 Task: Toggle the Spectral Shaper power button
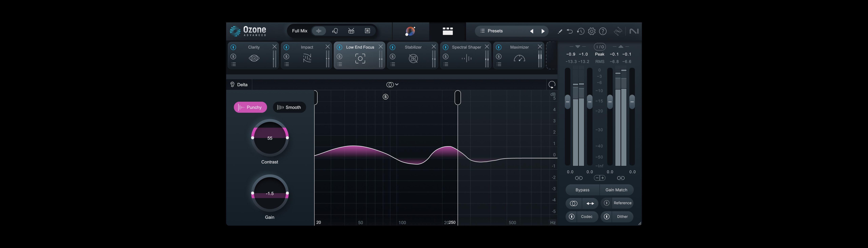tap(446, 47)
